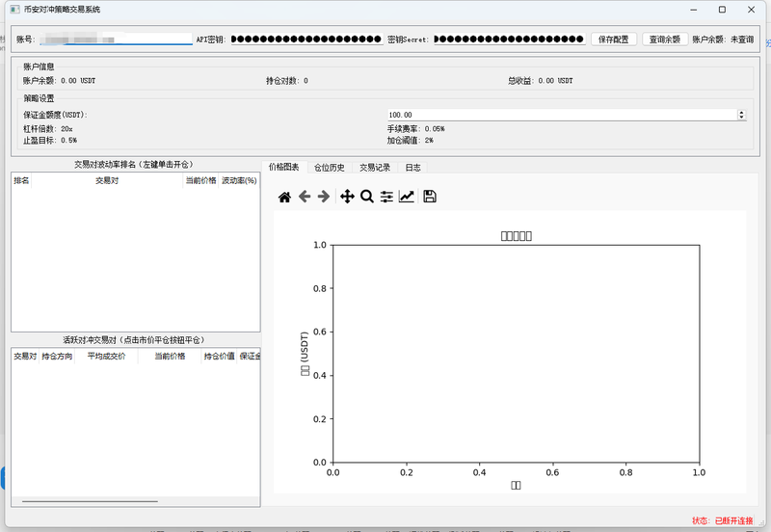Save the figure with floppy disk icon
Viewport: 771px width, 532px height.
point(430,197)
